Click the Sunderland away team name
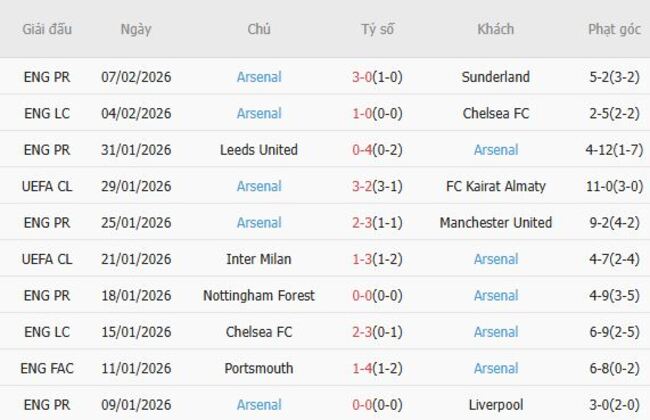The width and height of the screenshot is (650, 420). [x=496, y=77]
